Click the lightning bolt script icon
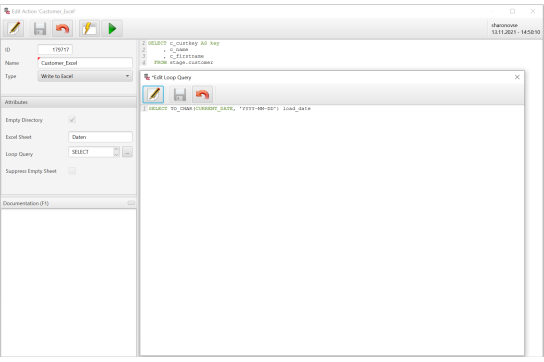The height and width of the screenshot is (362, 544). click(90, 28)
